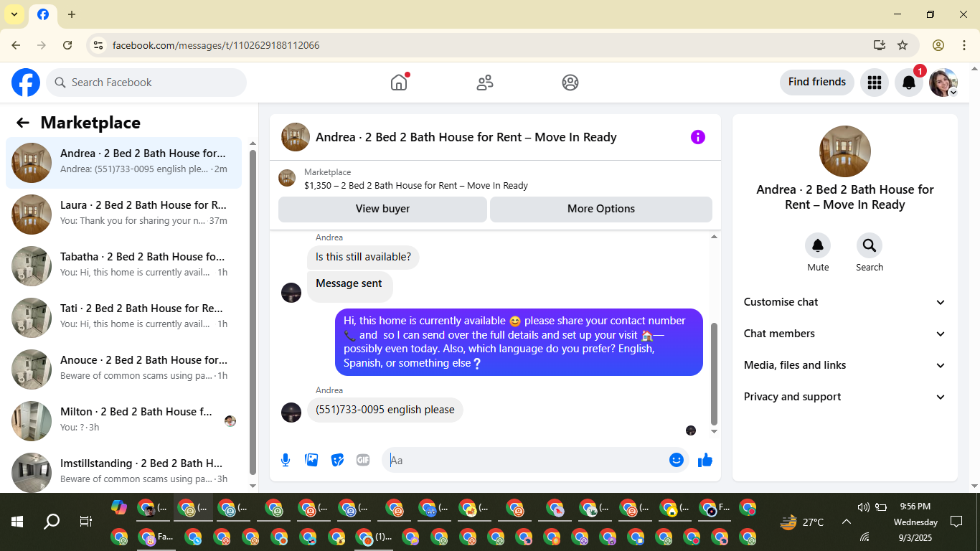Search in conversation magnifier icon
The width and height of the screenshot is (980, 551).
870,246
